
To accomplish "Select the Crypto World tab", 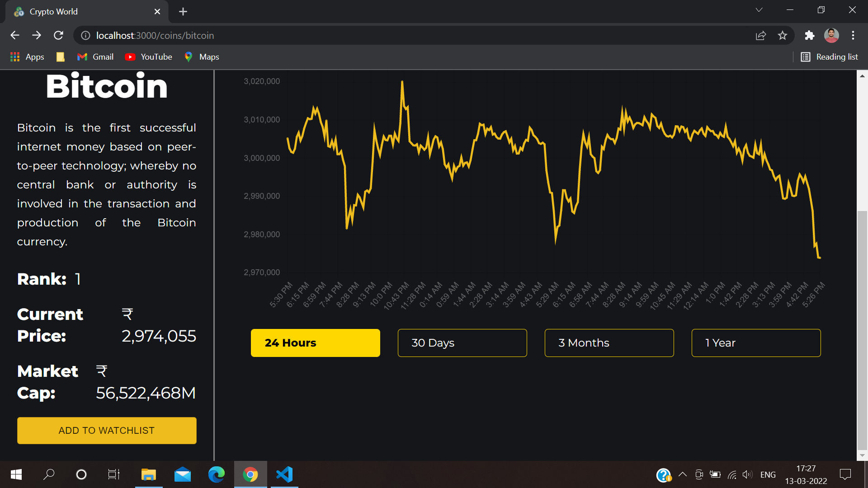I will [86, 12].
